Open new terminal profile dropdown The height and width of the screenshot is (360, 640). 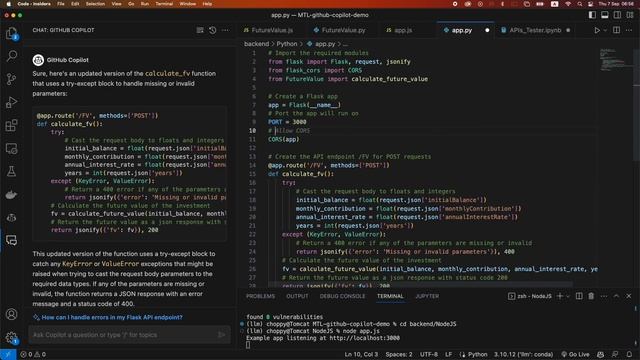coord(568,296)
